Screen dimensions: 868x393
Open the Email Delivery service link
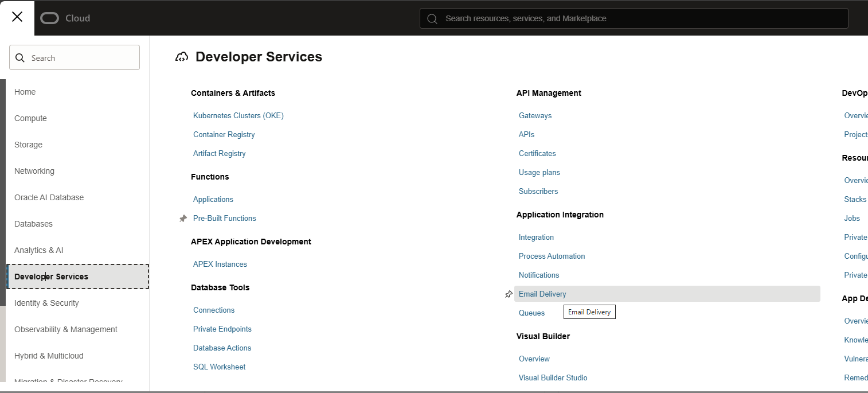[542, 294]
